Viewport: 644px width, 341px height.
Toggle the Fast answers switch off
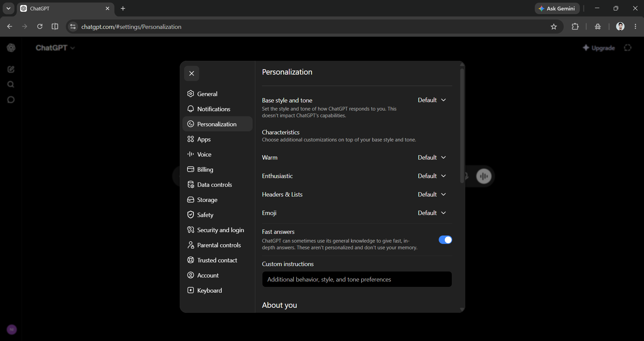(445, 240)
